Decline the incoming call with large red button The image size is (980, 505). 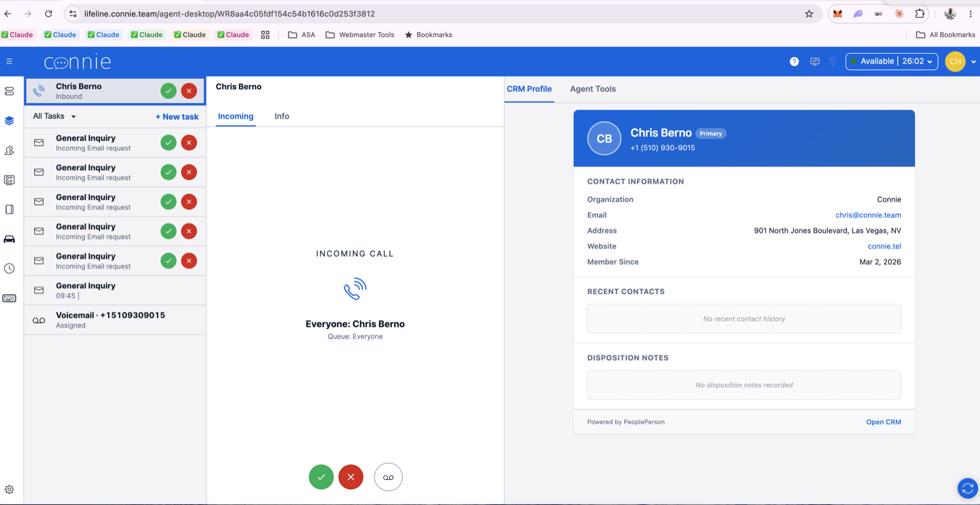click(351, 477)
